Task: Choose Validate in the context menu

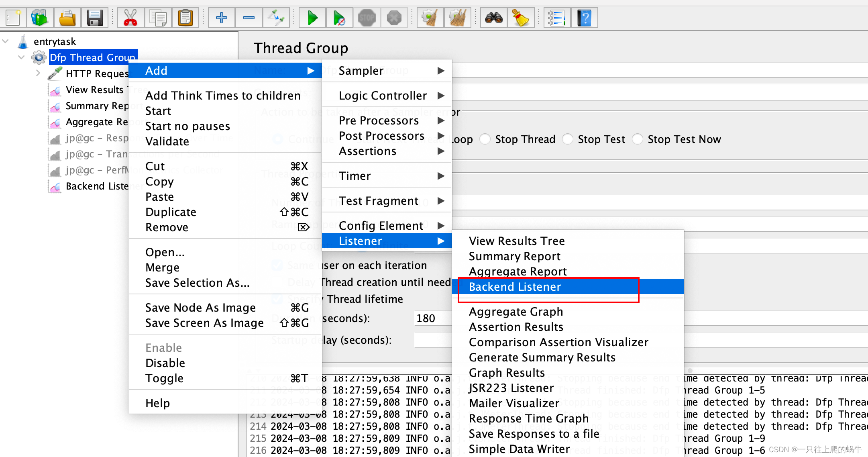Action: 225,141
